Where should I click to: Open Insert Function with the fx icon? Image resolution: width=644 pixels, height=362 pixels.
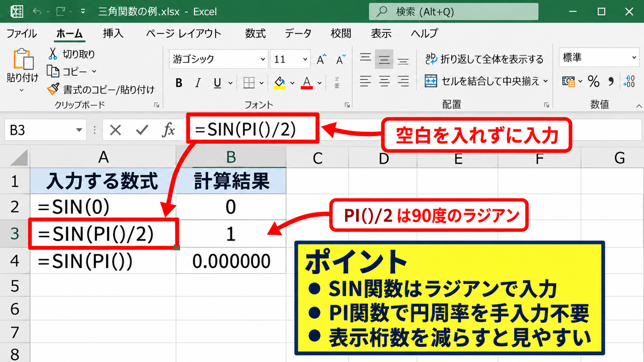168,130
